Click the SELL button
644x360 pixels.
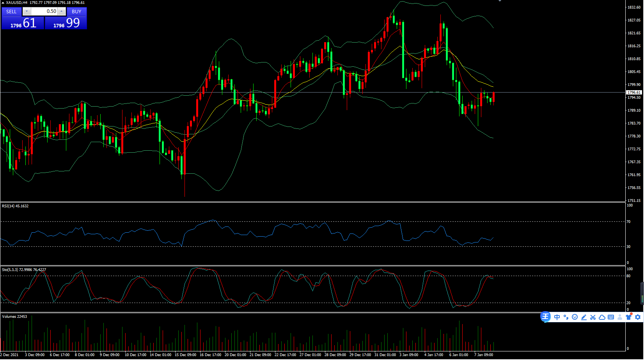pyautogui.click(x=11, y=12)
